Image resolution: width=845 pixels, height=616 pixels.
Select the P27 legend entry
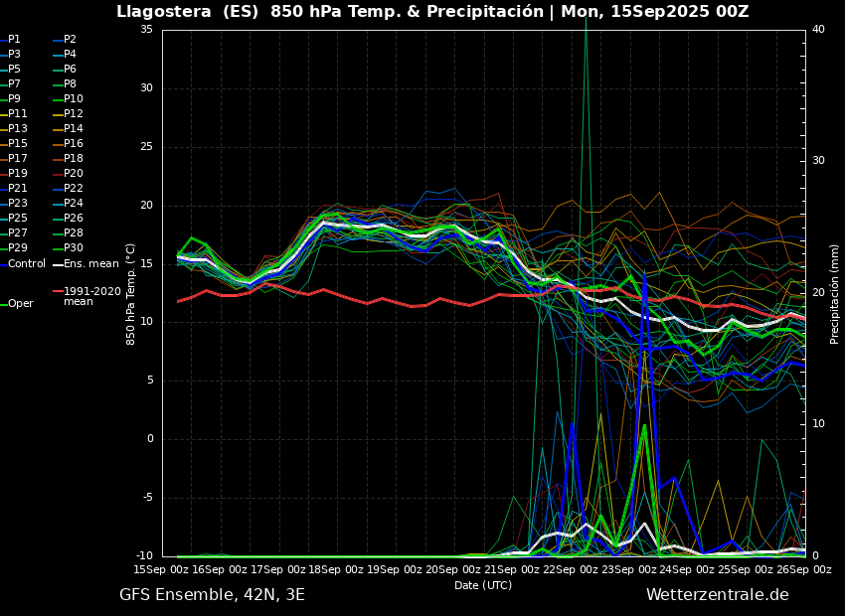click(18, 233)
